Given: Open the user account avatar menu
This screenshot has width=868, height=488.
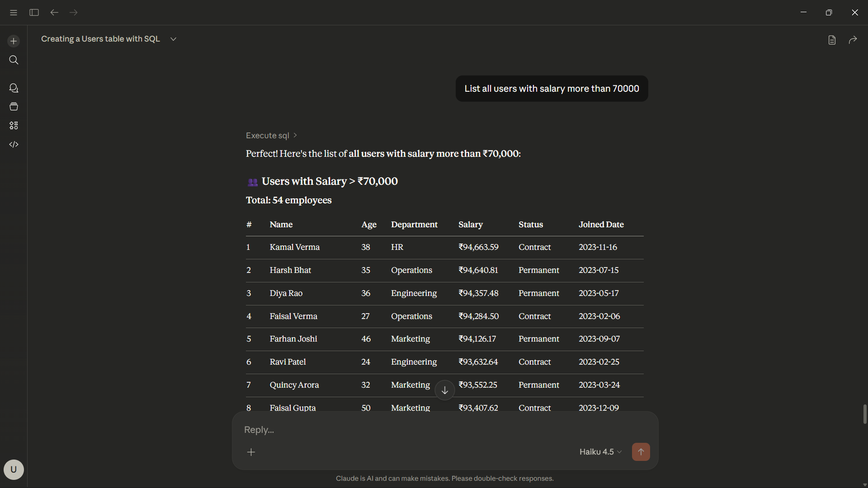Looking at the screenshot, I should (x=14, y=469).
